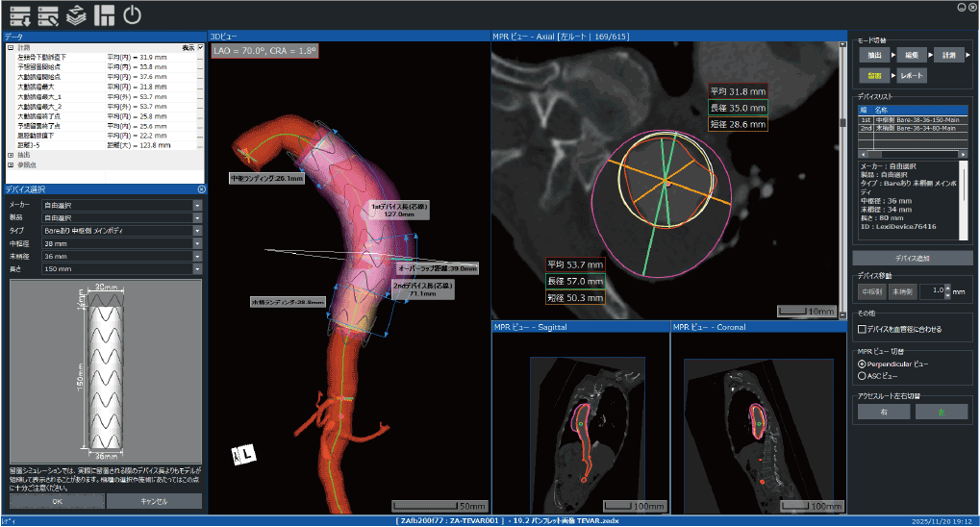Click the panel layout icon

coord(105,15)
